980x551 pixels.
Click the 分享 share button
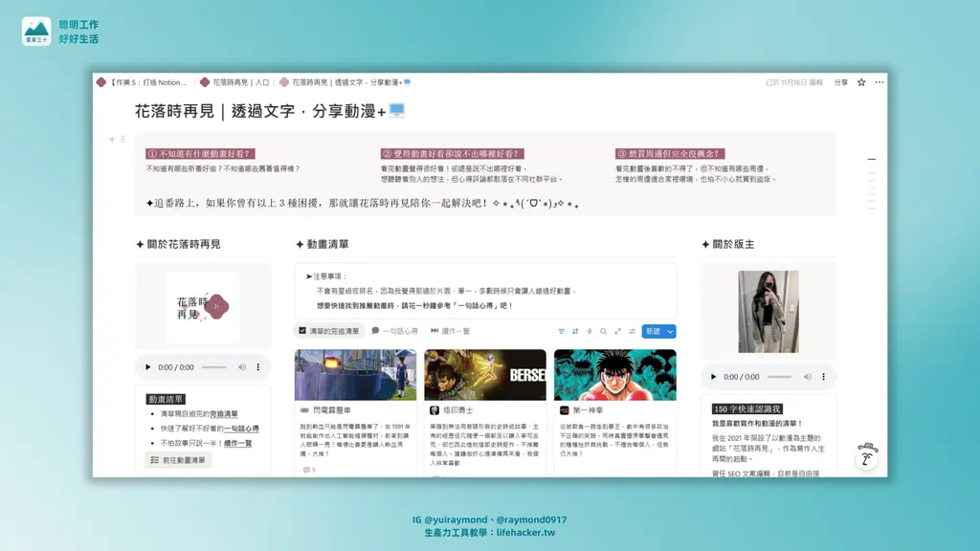click(x=840, y=83)
